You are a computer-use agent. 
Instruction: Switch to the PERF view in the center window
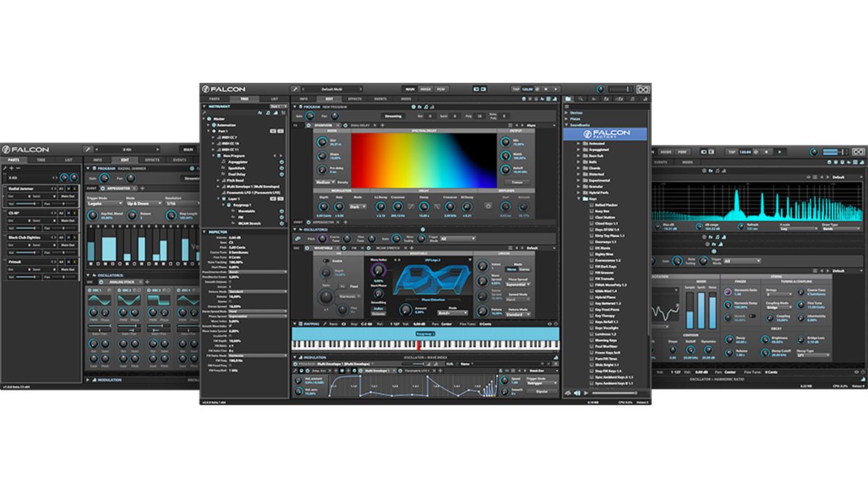[441, 89]
